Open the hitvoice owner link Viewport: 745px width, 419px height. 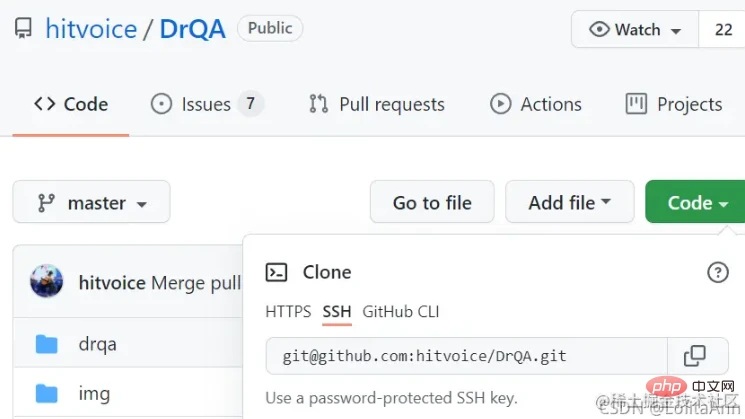coord(91,29)
